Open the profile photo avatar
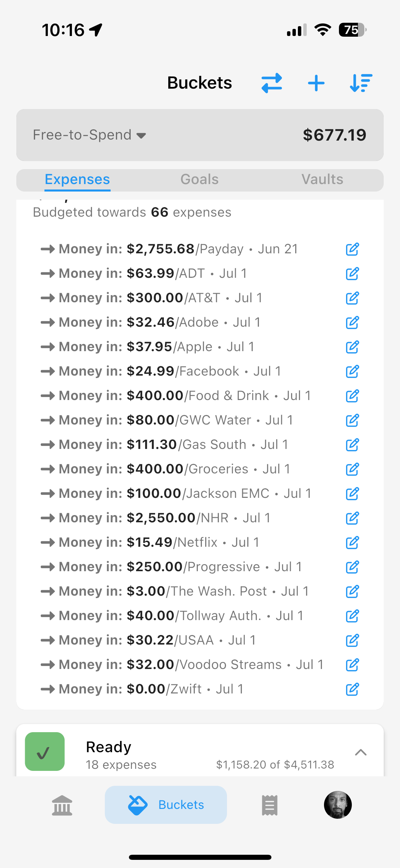 coord(338,805)
